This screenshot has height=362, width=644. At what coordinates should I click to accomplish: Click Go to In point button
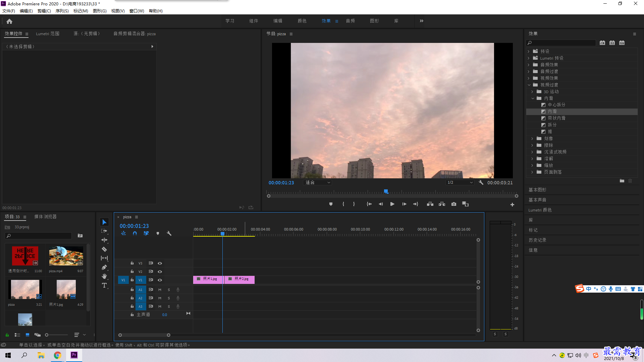[x=369, y=204]
